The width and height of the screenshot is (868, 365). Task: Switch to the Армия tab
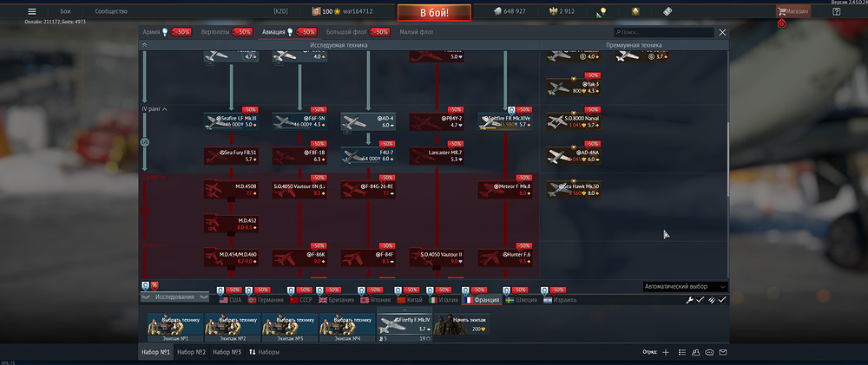tap(151, 32)
